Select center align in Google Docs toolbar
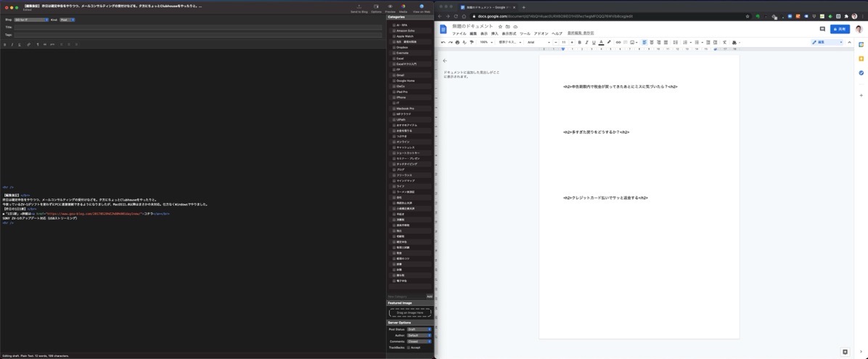Image resolution: width=868 pixels, height=359 pixels. 652,42
